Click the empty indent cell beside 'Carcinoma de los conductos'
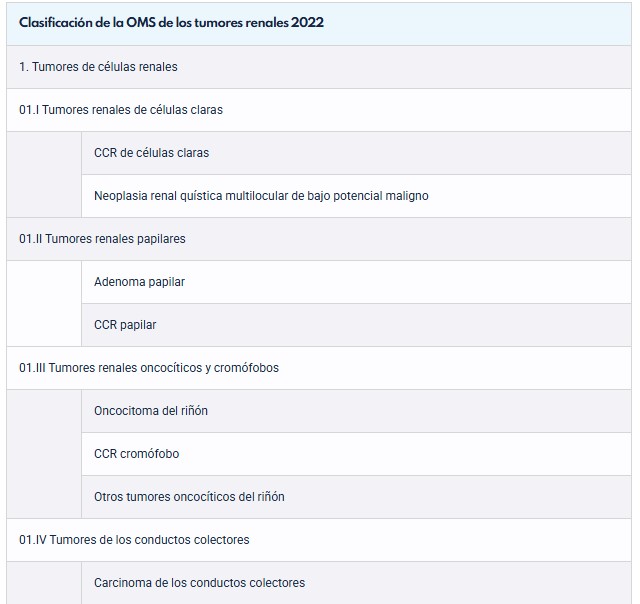The image size is (640, 604). click(x=44, y=583)
